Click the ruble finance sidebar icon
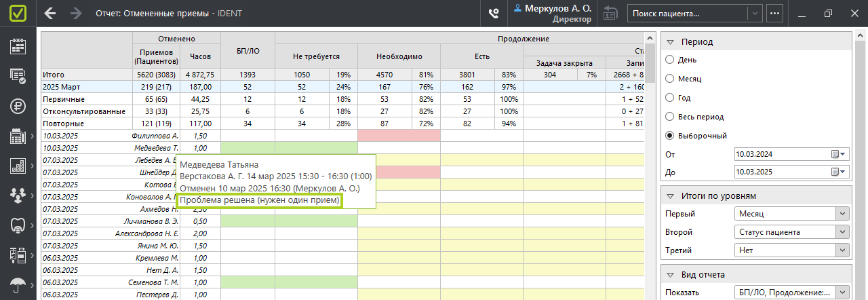 [x=18, y=105]
